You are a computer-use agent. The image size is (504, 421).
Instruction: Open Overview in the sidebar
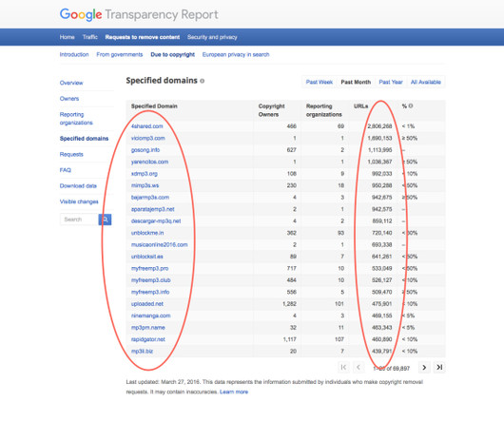pyautogui.click(x=71, y=83)
